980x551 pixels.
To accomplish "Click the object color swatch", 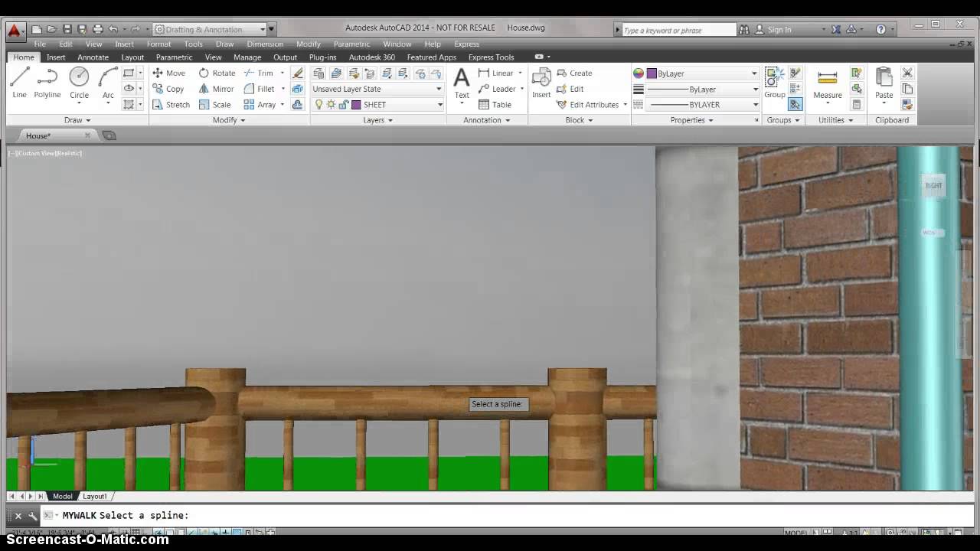I will tap(652, 73).
